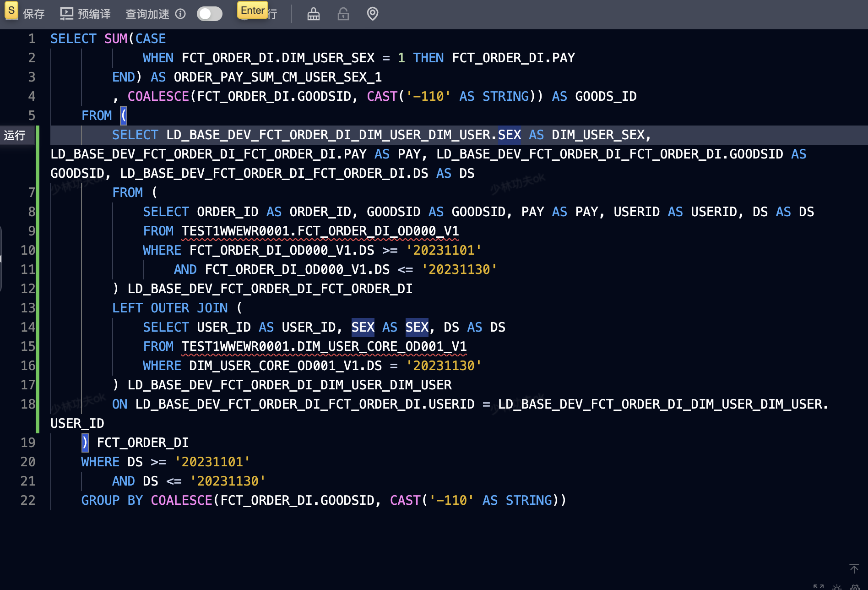Click the padlock icon in toolbar
Viewport: 868px width, 590px height.
(x=343, y=14)
